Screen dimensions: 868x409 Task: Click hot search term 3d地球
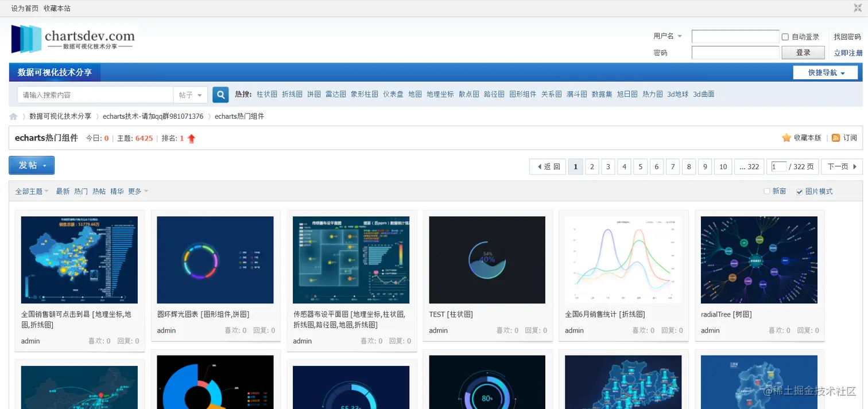pos(677,94)
